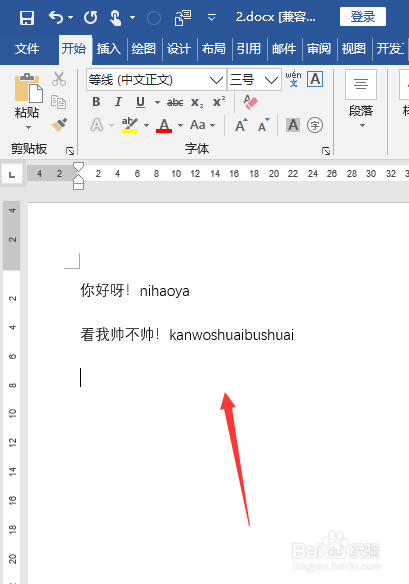Screen dimensions: 409x584
Task: Expand the font name dropdown arrow
Action: 216,80
